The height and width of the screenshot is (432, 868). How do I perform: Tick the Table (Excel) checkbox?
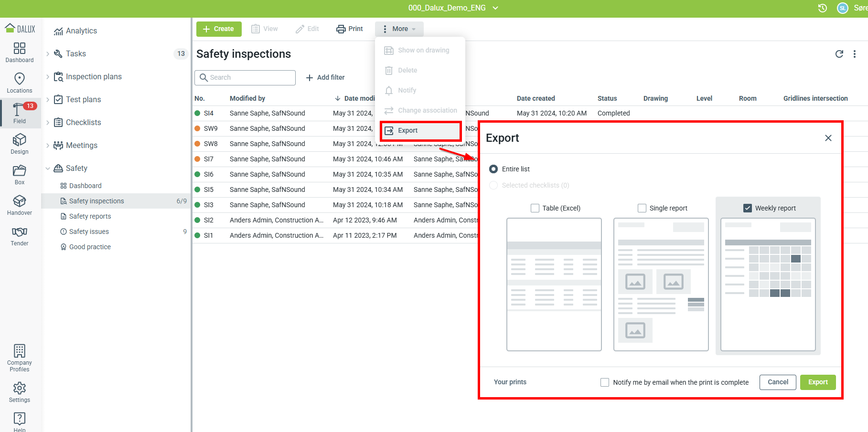(535, 208)
